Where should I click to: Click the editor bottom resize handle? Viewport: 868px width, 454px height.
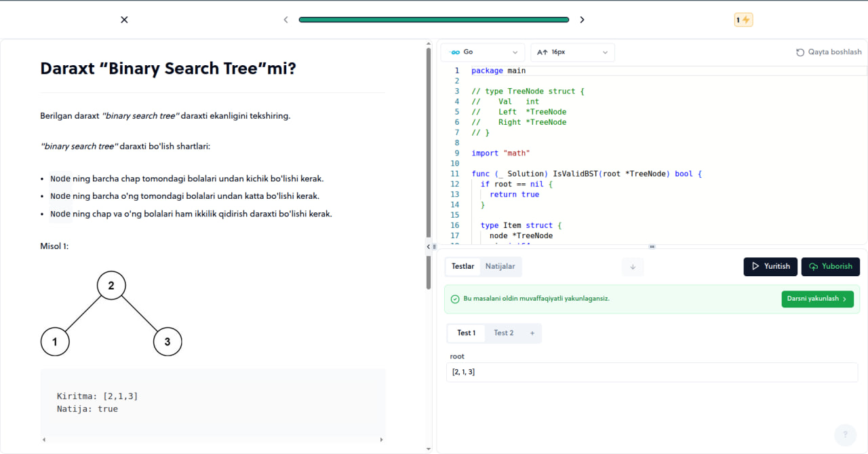tap(652, 246)
